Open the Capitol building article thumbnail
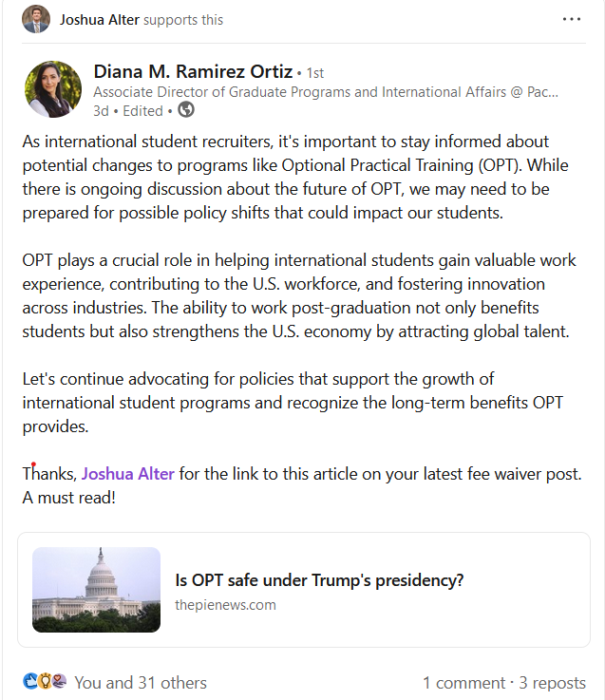The width and height of the screenshot is (605, 700). 97,589
